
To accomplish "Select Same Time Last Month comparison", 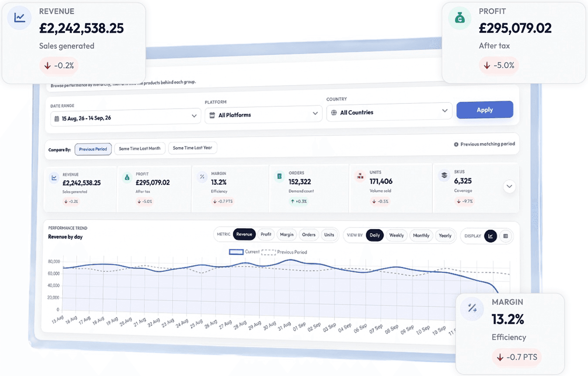I will [139, 149].
